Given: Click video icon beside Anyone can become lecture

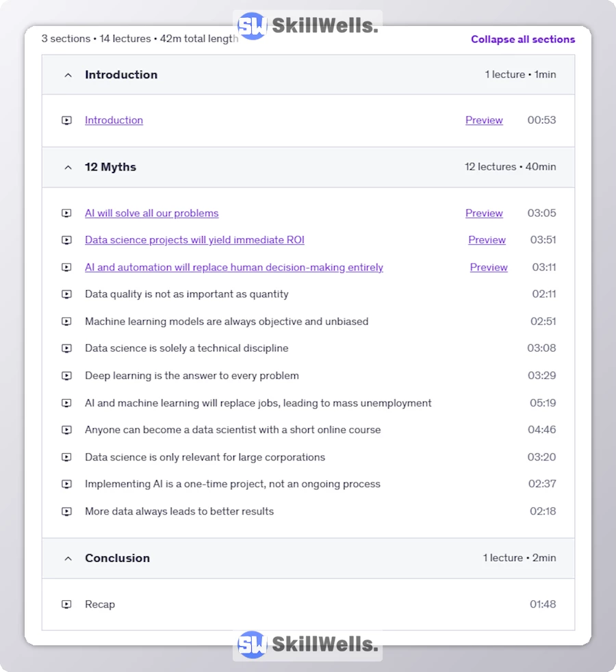Looking at the screenshot, I should [x=66, y=430].
